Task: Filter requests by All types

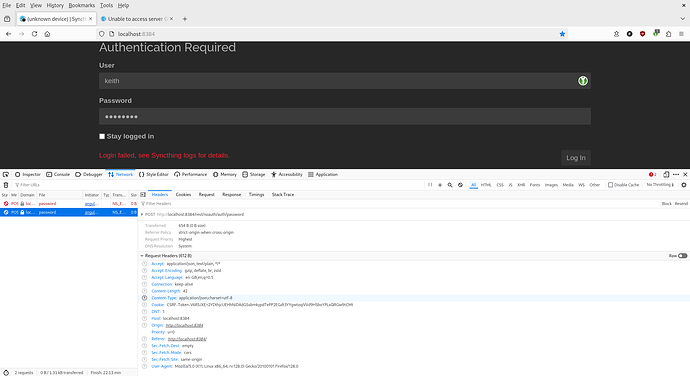Action: (x=473, y=185)
